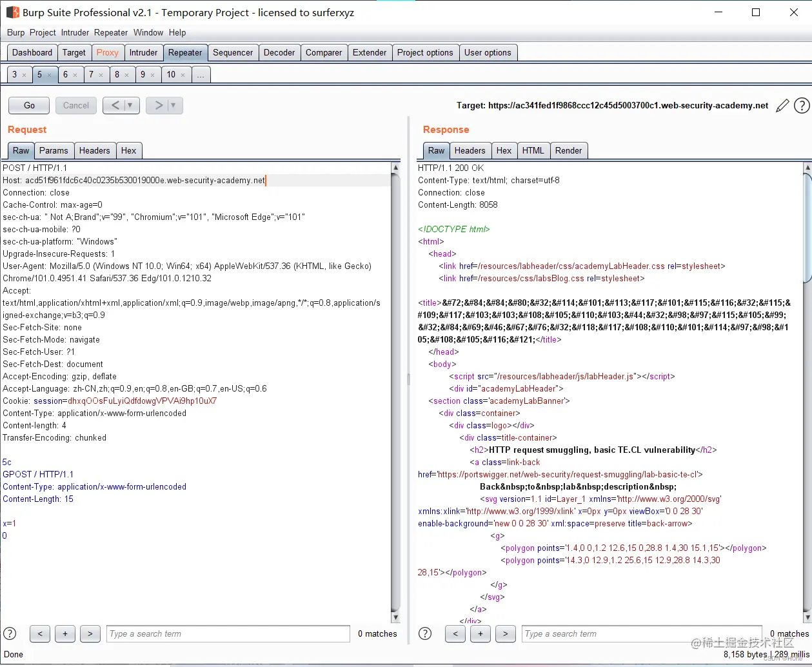Open the Burp menu
This screenshot has height=667, width=812.
pos(16,32)
